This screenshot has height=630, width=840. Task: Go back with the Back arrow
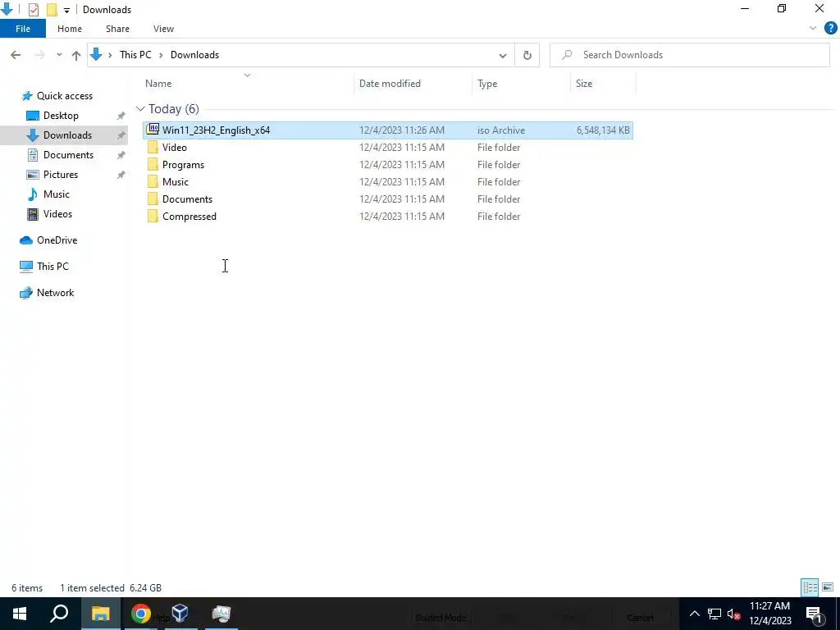click(x=16, y=55)
